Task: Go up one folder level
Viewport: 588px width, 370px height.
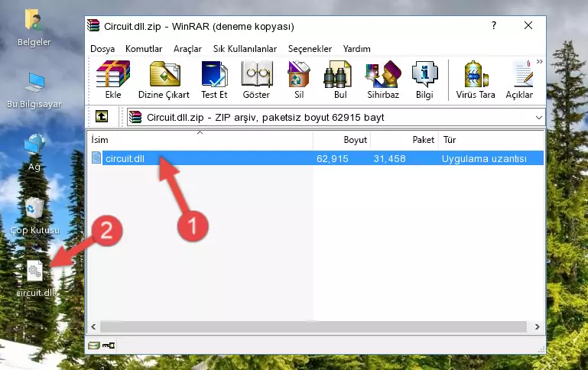Action: tap(102, 117)
